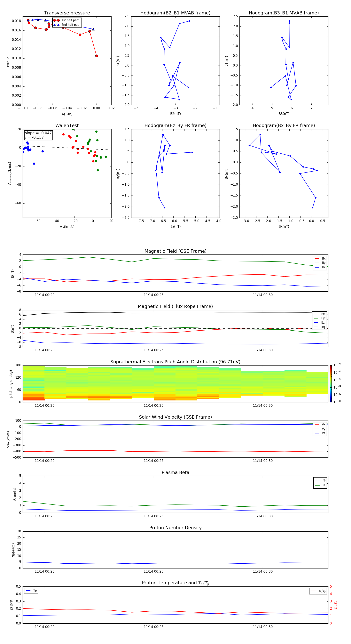Click the '|B|' entry in Flux Rope legend
Viewport: 351px width, 644px height.
pyautogui.click(x=320, y=327)
